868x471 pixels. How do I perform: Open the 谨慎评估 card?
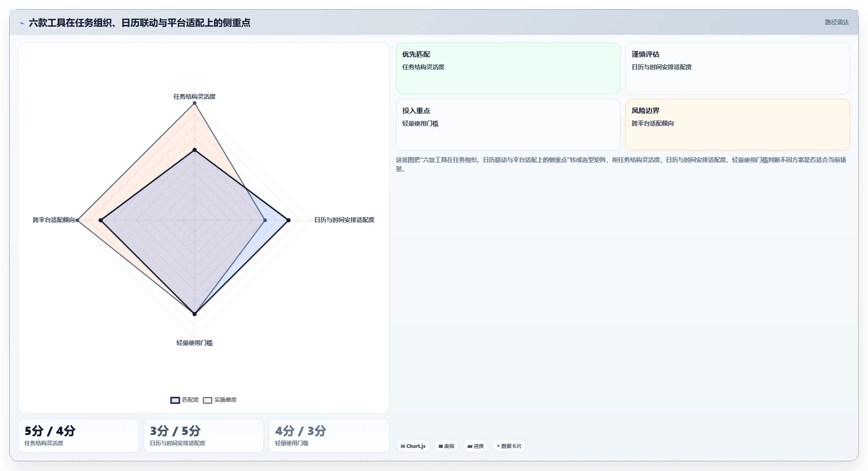coord(737,68)
